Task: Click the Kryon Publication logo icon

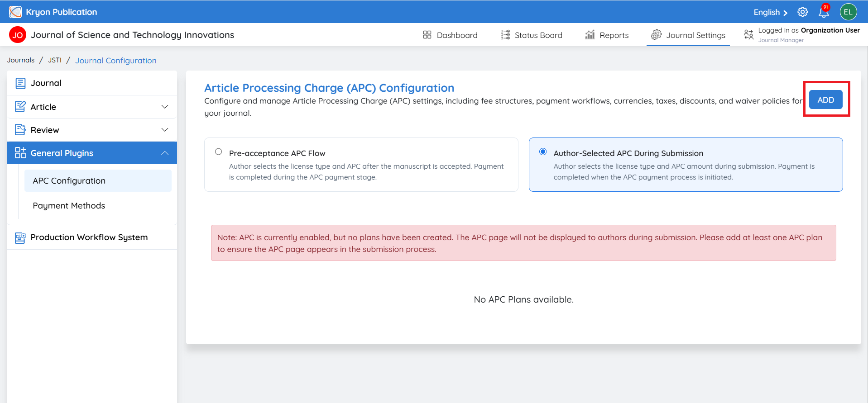Action: click(15, 12)
